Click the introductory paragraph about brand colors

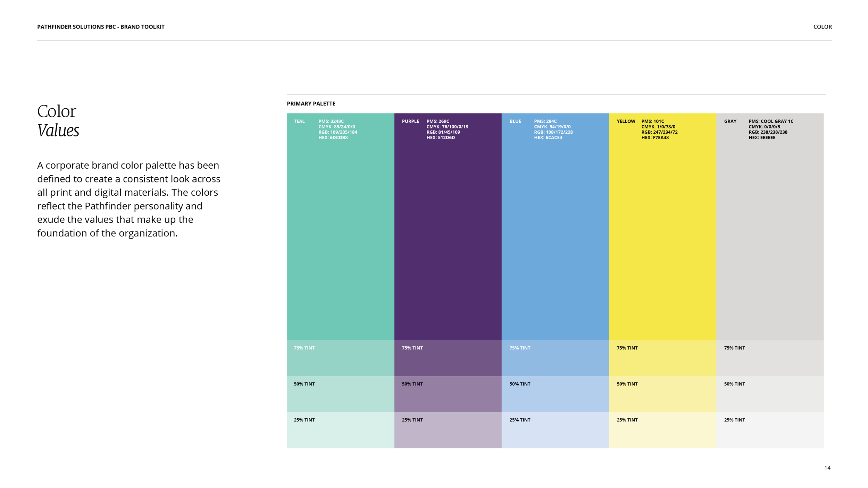pos(128,199)
